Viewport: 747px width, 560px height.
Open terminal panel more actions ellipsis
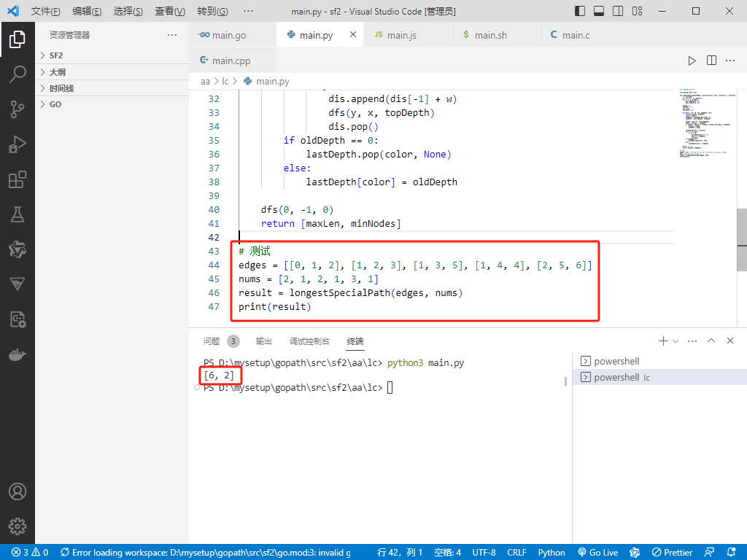point(692,341)
